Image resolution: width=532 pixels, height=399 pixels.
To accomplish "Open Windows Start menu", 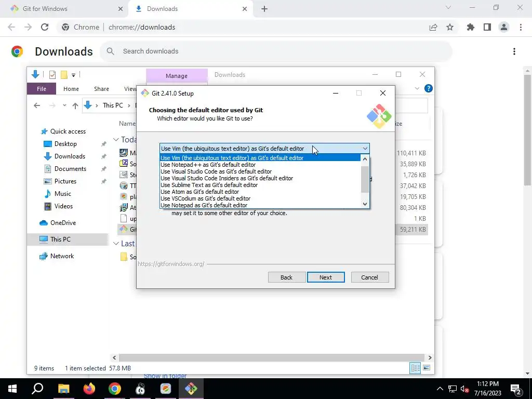I will click(12, 389).
